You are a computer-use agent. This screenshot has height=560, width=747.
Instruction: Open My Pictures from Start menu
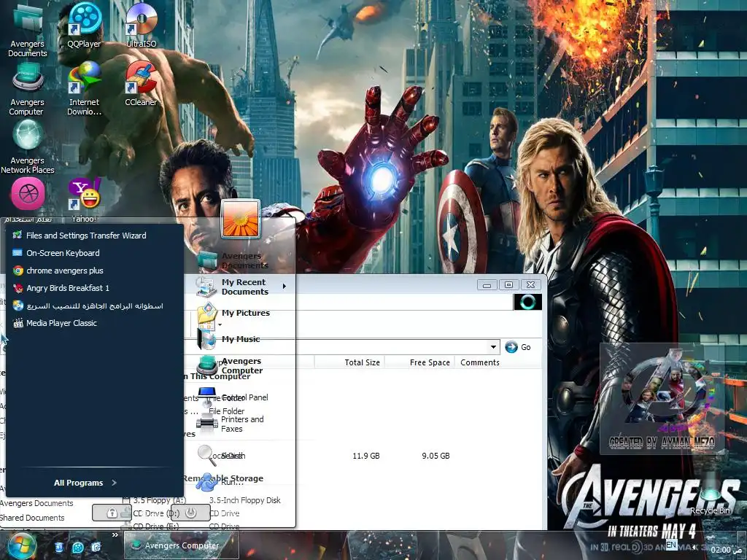[x=233, y=314]
